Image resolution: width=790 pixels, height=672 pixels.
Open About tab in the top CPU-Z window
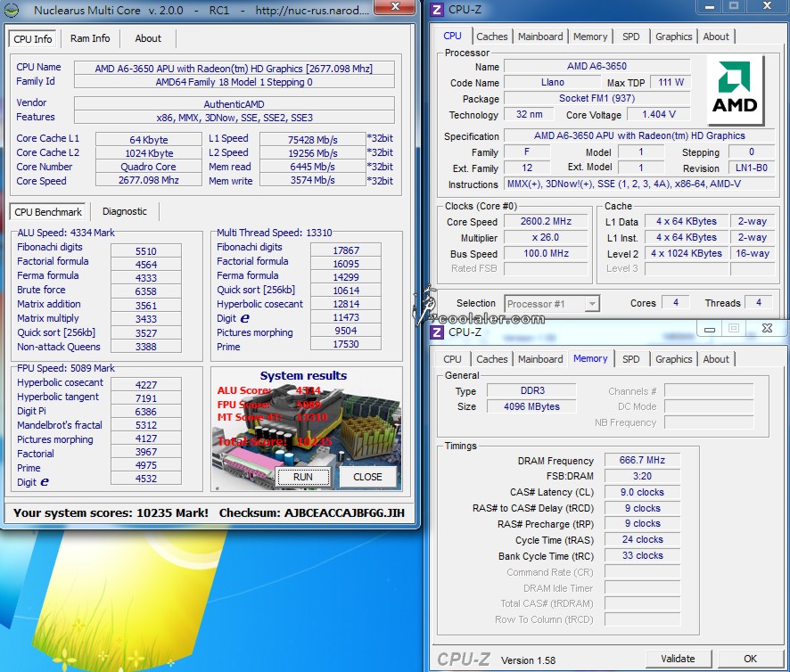[x=716, y=37]
